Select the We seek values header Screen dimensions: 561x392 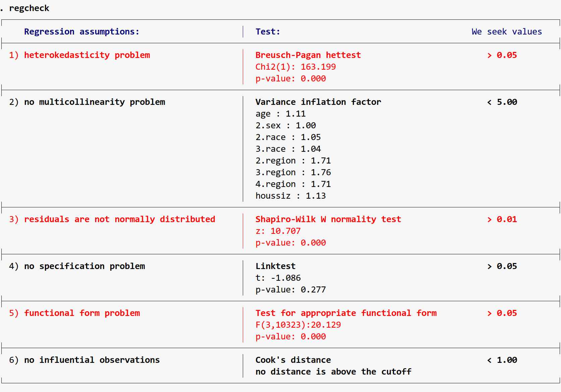pyautogui.click(x=506, y=31)
